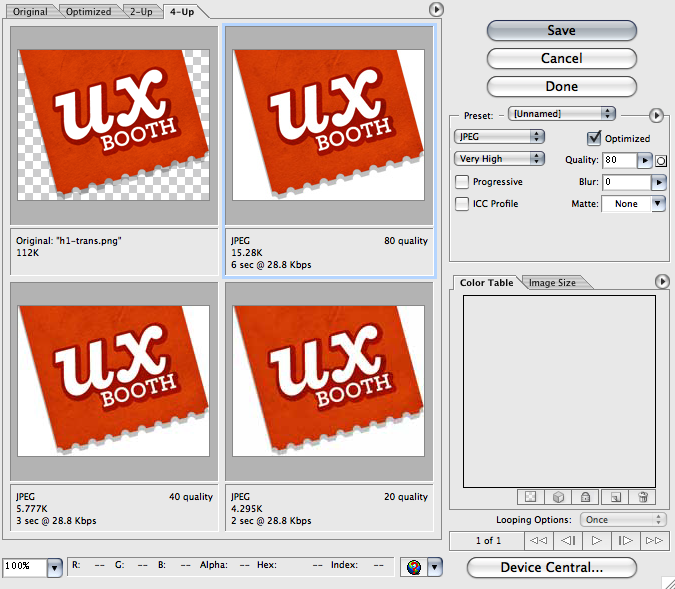Click the Matte None color swatch
Image resolution: width=675 pixels, height=589 pixels.
pyautogui.click(x=626, y=204)
